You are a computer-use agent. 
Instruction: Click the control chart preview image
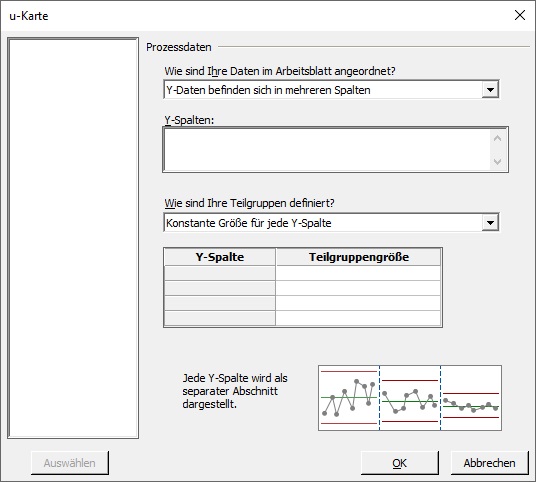click(410, 398)
